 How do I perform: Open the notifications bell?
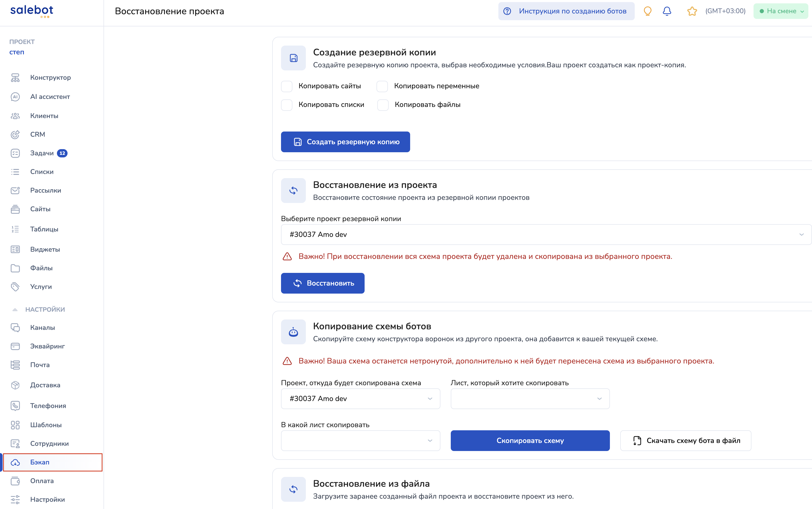[667, 11]
